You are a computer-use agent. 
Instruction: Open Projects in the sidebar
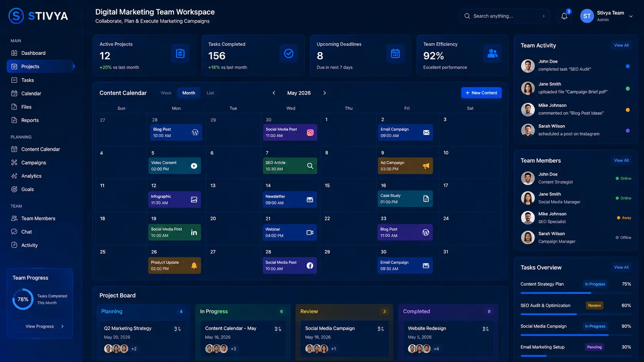[x=40, y=67]
